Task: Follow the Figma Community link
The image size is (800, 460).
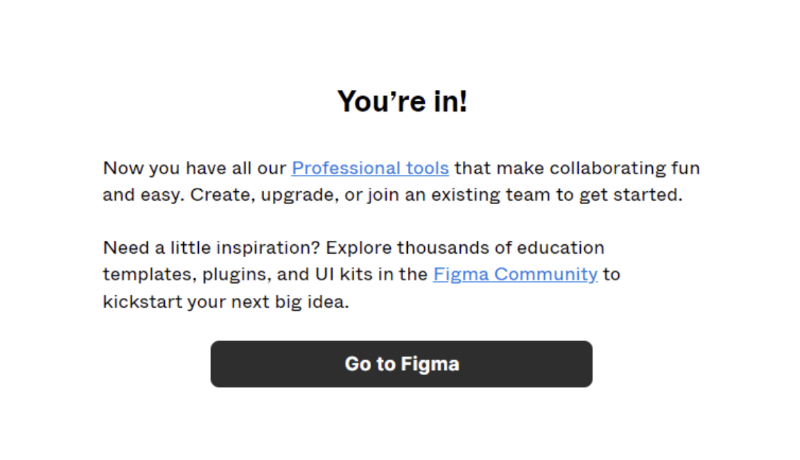Action: [x=515, y=274]
